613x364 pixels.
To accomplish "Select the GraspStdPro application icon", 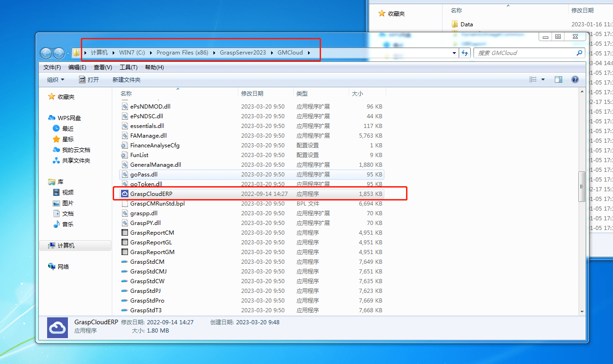I will coord(125,300).
